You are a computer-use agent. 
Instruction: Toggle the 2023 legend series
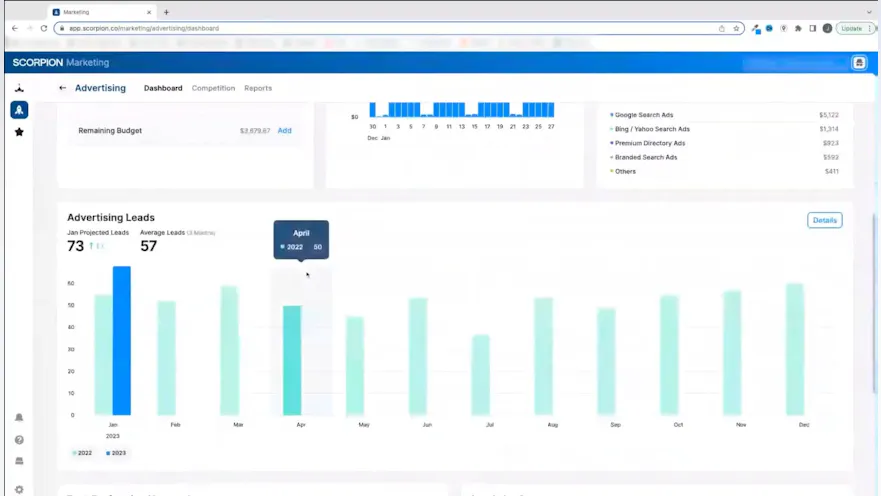coord(116,453)
